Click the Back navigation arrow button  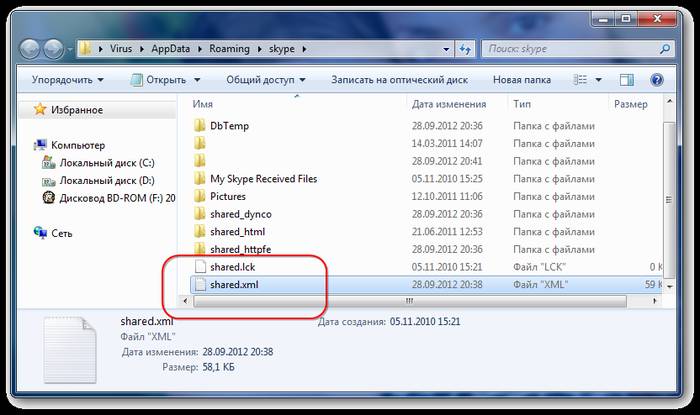coord(33,48)
